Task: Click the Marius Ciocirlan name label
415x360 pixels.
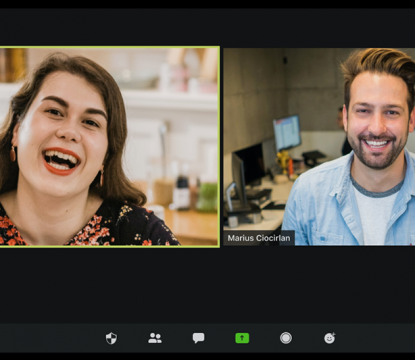Action: coord(259,238)
